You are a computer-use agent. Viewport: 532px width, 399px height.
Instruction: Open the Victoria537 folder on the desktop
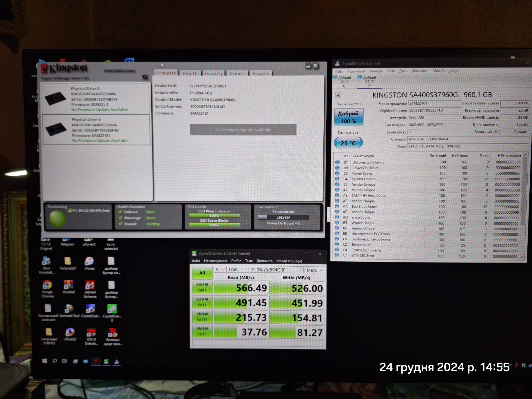(68, 264)
